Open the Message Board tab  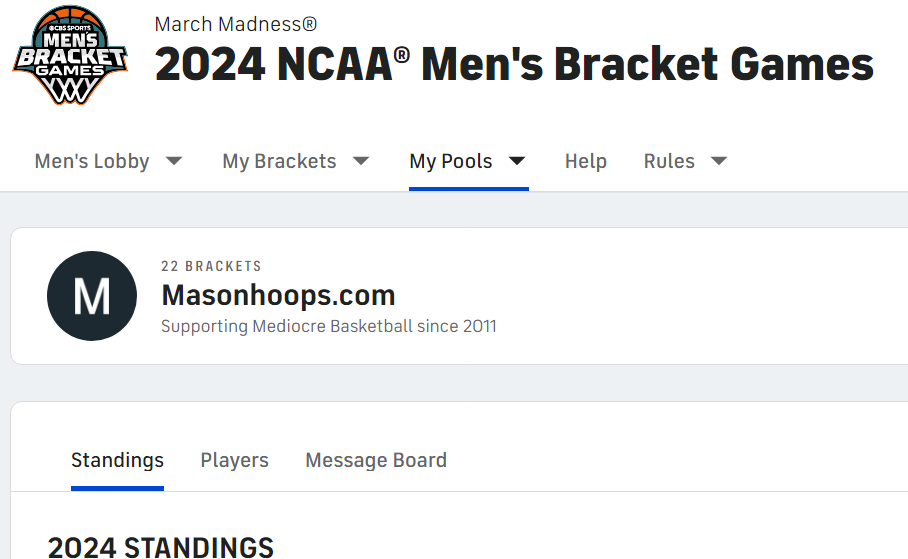376,461
